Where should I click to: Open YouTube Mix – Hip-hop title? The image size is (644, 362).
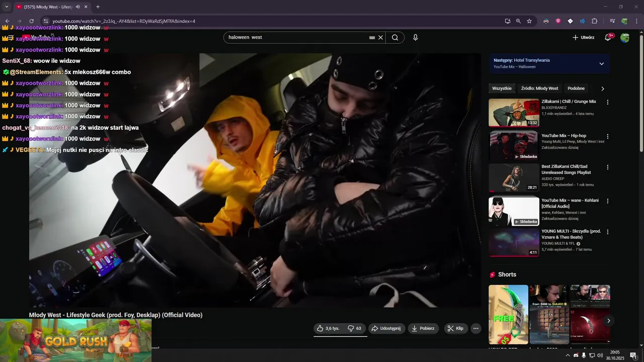563,136
